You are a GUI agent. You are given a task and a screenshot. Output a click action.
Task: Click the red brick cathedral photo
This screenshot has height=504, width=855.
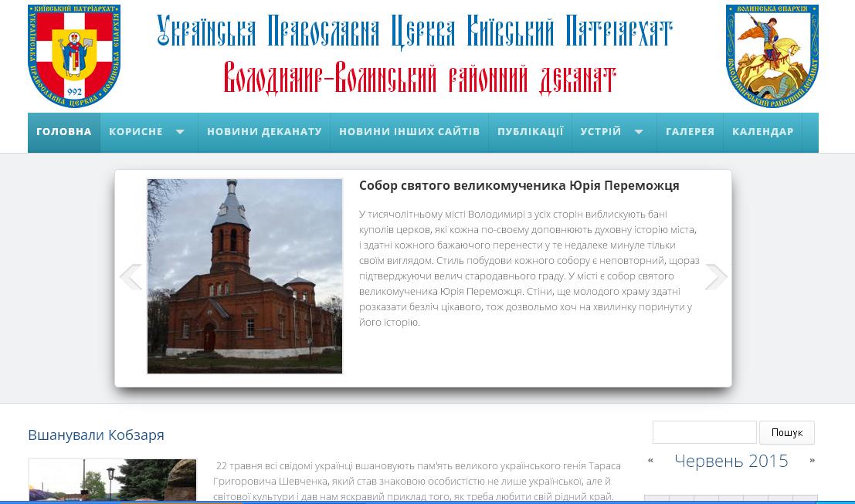click(245, 276)
